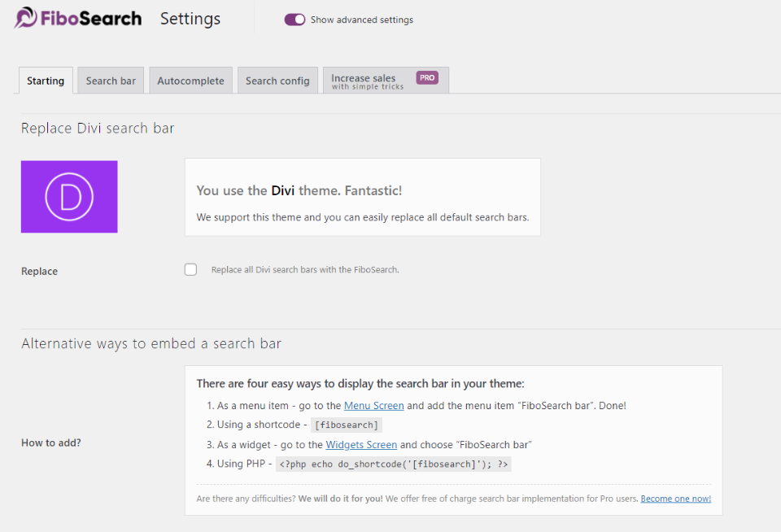This screenshot has width=781, height=532.
Task: Toggle Show advanced settings on or off
Action: click(x=295, y=20)
